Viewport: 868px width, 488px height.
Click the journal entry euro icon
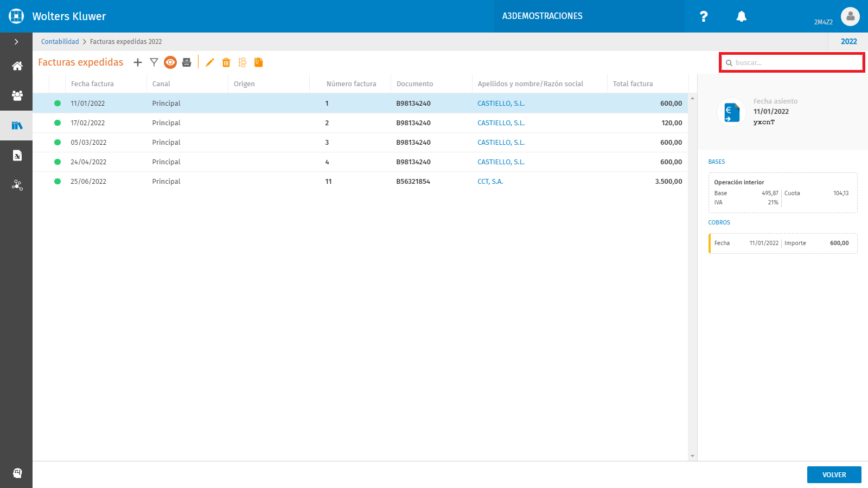coord(732,112)
